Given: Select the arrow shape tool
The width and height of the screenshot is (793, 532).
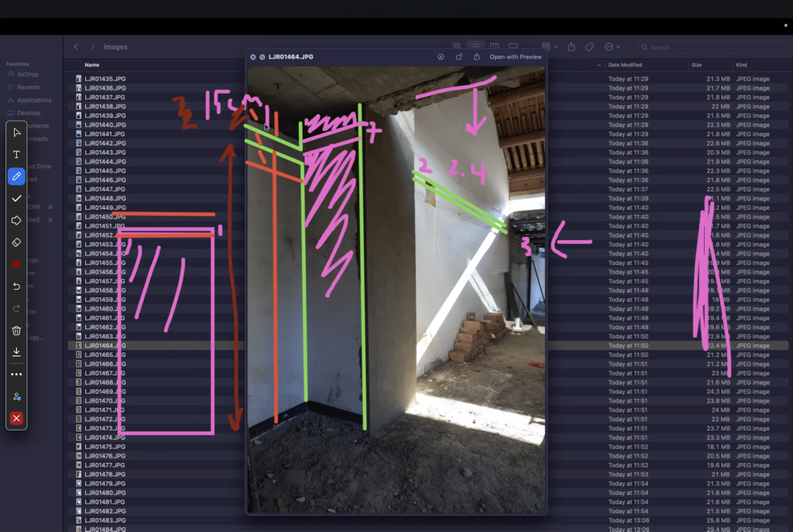Looking at the screenshot, I should pyautogui.click(x=16, y=221).
